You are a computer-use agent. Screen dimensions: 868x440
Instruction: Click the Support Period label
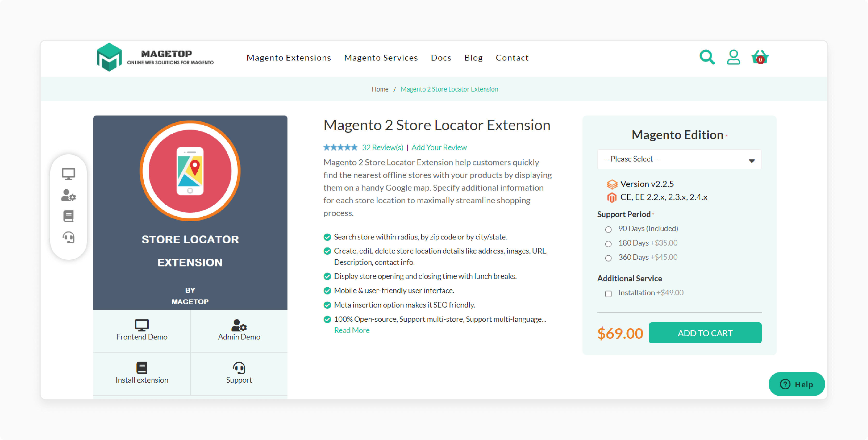624,214
